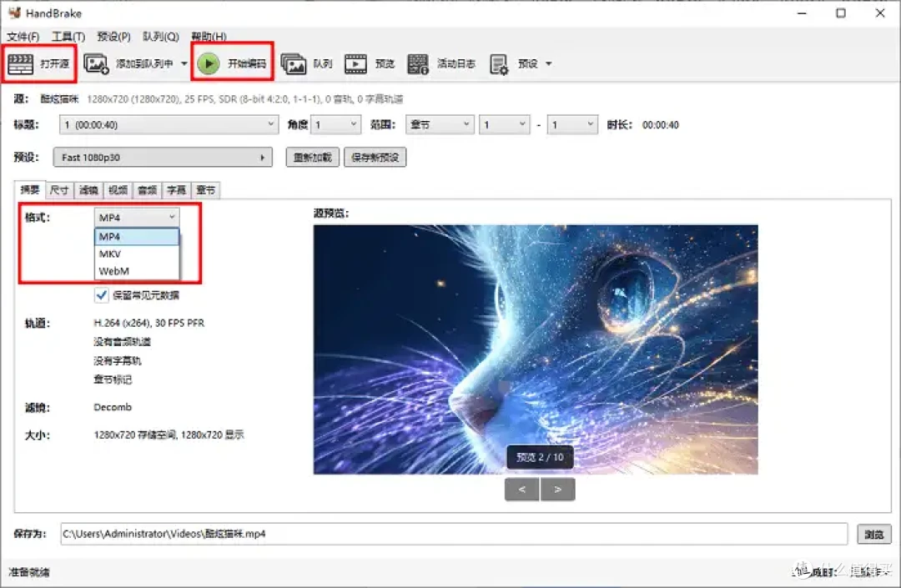Open the Tools (工具) menu
Image resolution: width=901 pixels, height=588 pixels.
pos(68,37)
